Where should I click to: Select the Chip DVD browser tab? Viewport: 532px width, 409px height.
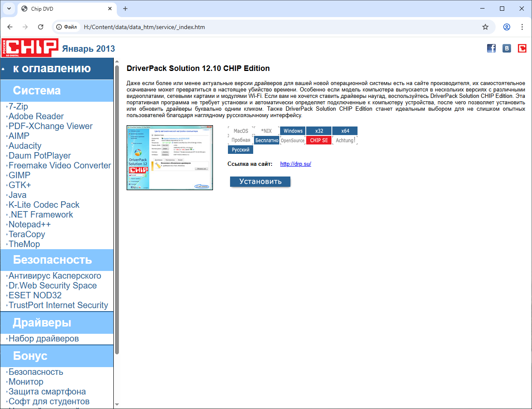point(67,9)
